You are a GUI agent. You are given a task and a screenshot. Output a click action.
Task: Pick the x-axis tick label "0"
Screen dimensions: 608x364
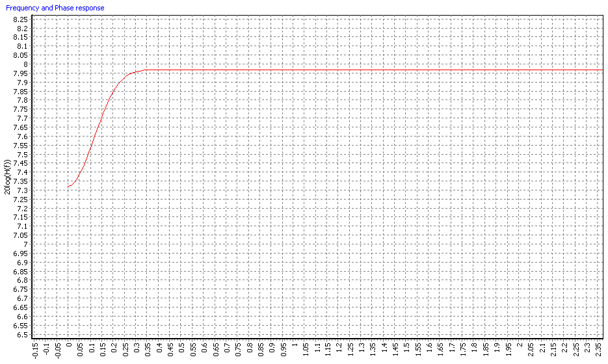(x=69, y=344)
